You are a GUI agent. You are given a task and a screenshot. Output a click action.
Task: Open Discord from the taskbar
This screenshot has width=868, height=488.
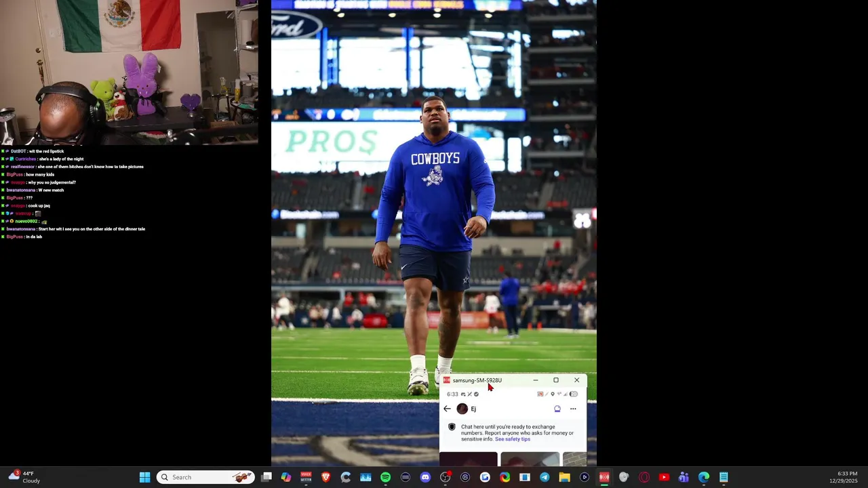pos(425,477)
